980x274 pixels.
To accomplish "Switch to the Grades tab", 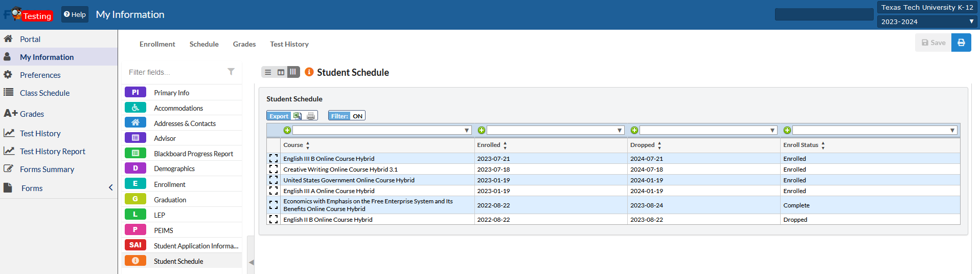I will 244,44.
